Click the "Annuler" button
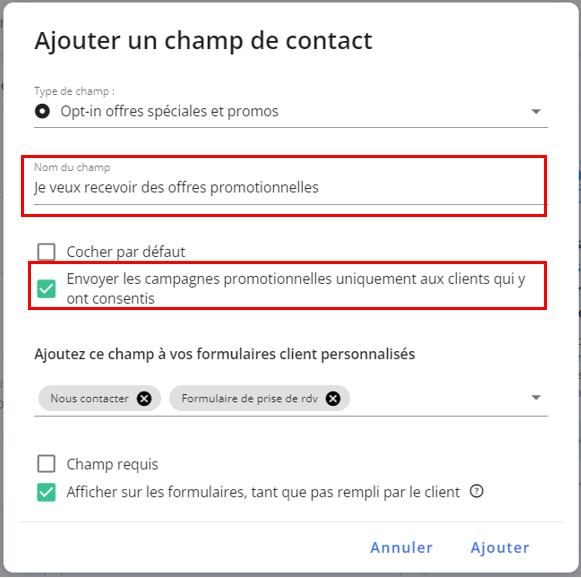 402,548
